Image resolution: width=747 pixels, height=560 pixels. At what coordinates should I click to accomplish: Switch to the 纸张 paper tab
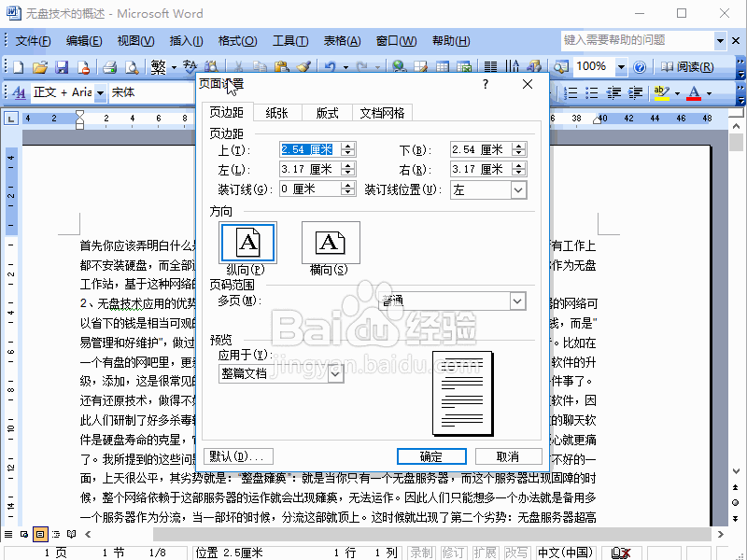click(277, 113)
